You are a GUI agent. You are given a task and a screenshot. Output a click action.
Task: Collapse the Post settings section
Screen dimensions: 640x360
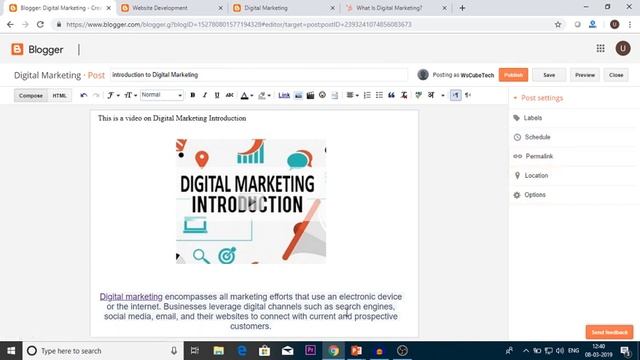point(538,98)
